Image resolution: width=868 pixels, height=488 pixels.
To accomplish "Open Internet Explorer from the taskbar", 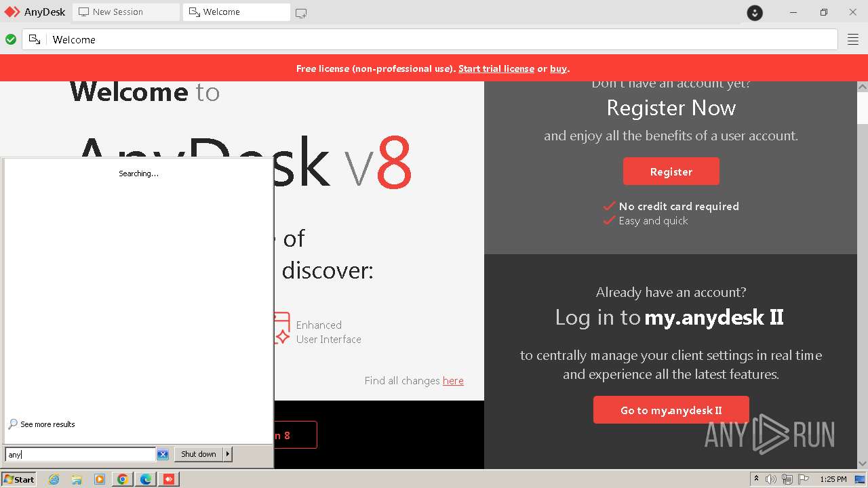I will 54,479.
